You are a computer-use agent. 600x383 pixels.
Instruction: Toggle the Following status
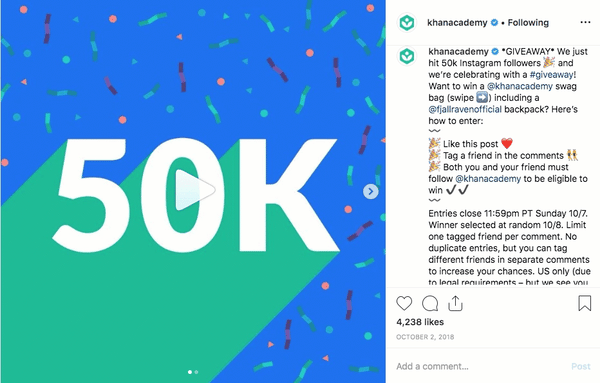tap(528, 23)
